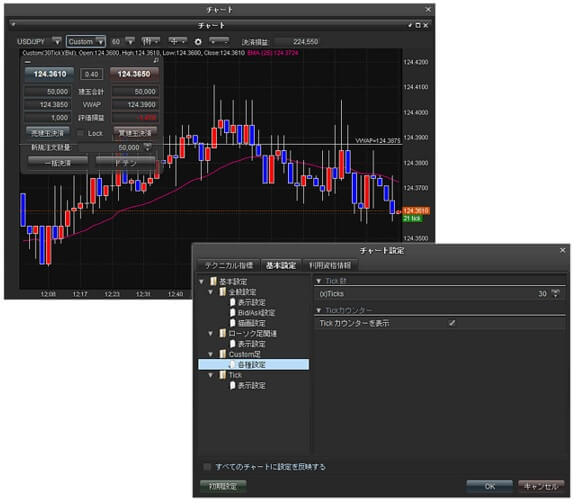Click the folder icon beside 全般設定
Viewport: 576px width, 504px height.
222,292
